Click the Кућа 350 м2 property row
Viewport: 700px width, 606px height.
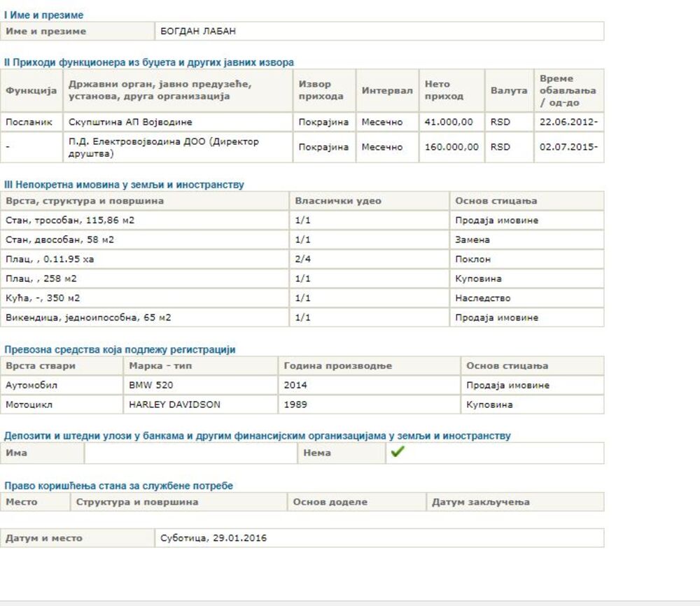pos(43,298)
